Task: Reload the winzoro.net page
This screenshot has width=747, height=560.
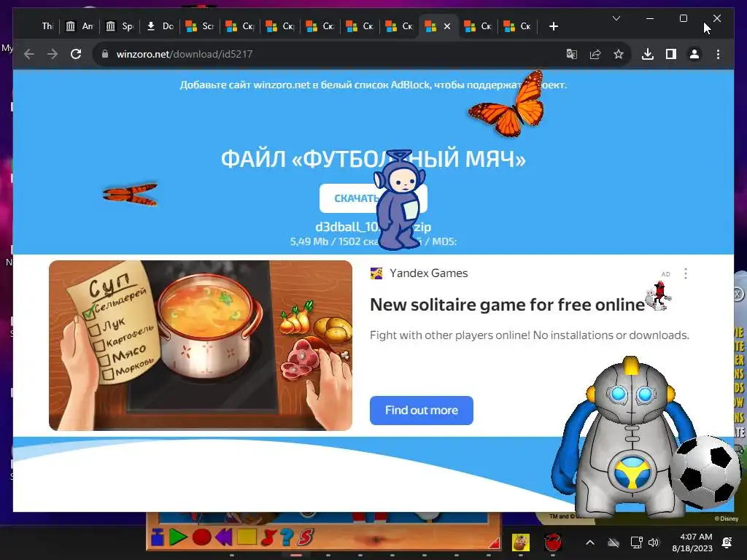Action: (x=76, y=54)
